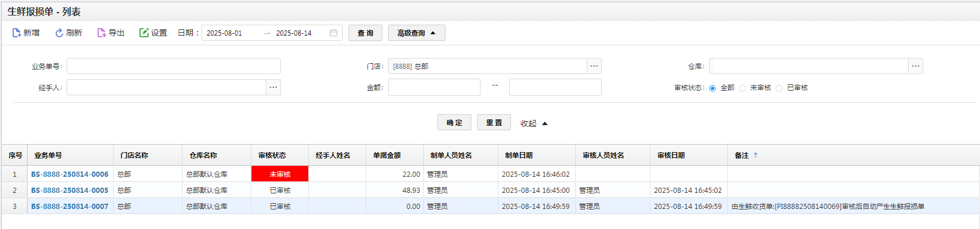Screen dimensions: 980x229
Task: Click the 制单日期 column header
Action: [x=537, y=156]
